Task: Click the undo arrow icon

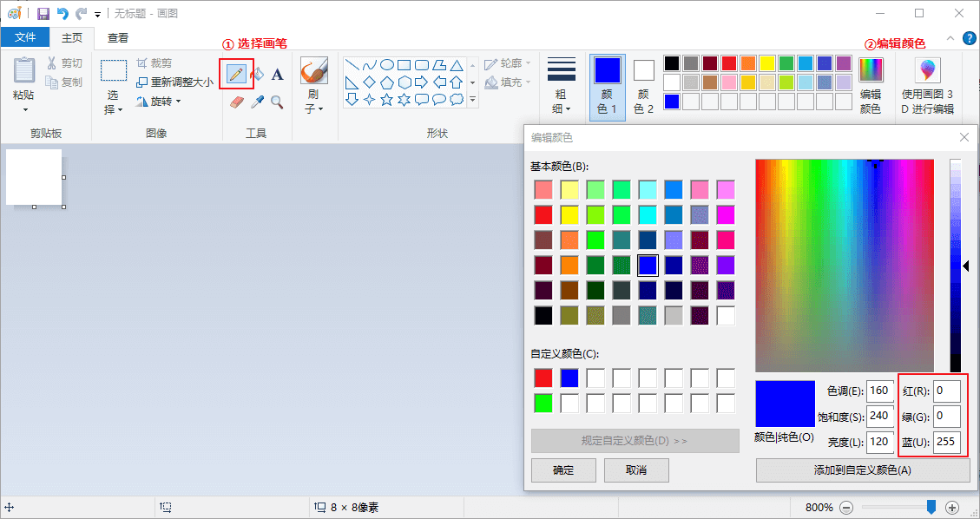Action: tap(62, 13)
